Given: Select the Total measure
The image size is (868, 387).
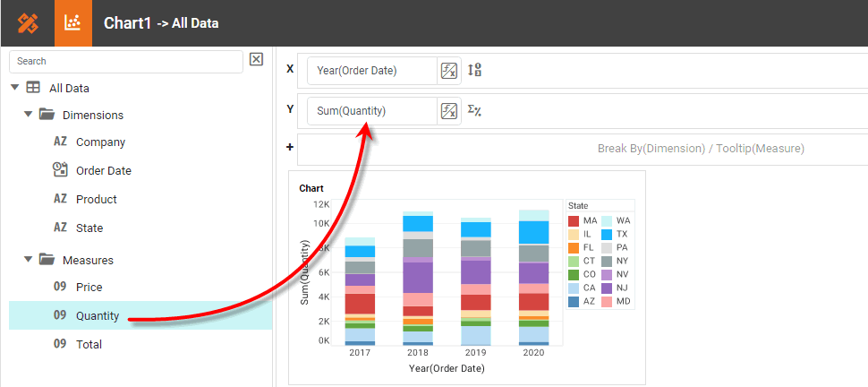Looking at the screenshot, I should [89, 345].
